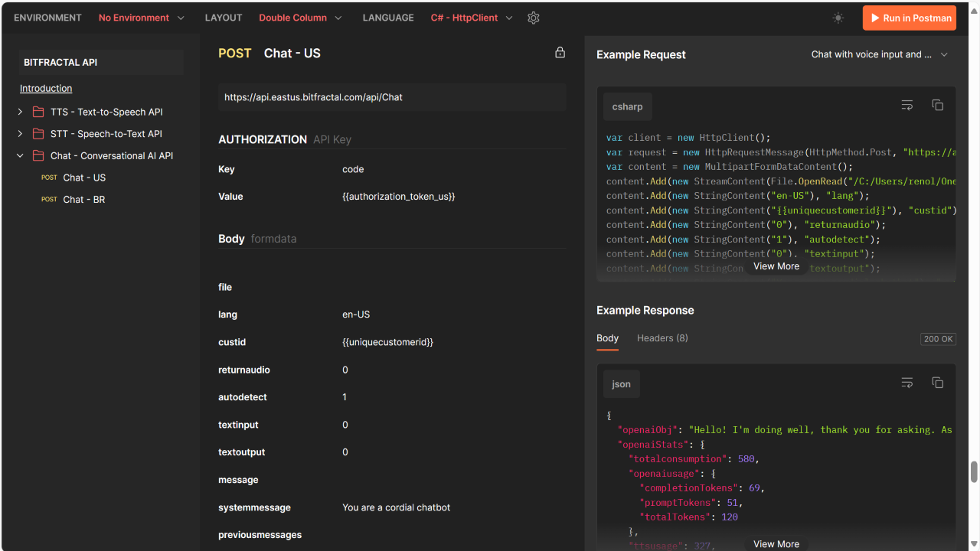Copy the csharp code snippet
The image size is (980, 551).
[937, 106]
